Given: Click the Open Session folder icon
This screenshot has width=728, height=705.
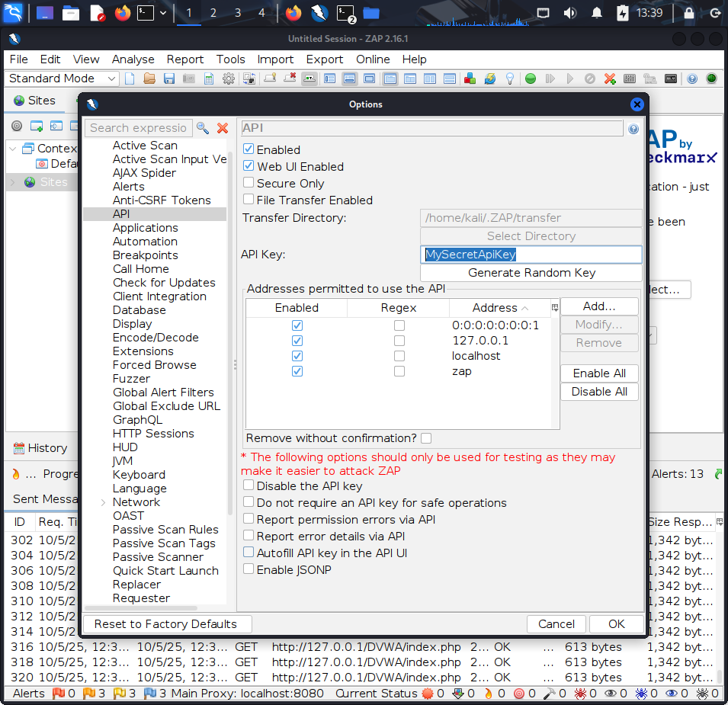Looking at the screenshot, I should point(149,79).
